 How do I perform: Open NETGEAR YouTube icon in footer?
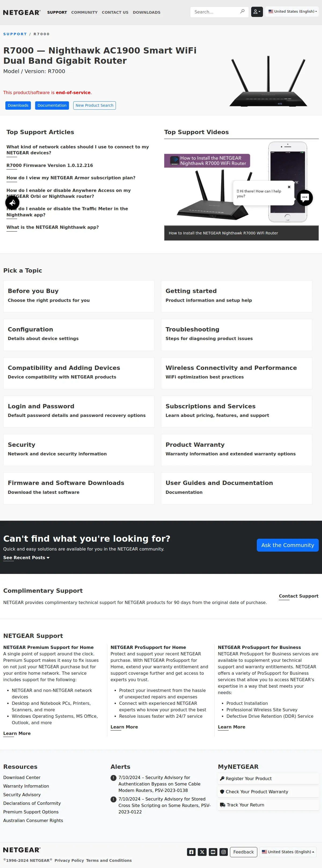pos(213,852)
